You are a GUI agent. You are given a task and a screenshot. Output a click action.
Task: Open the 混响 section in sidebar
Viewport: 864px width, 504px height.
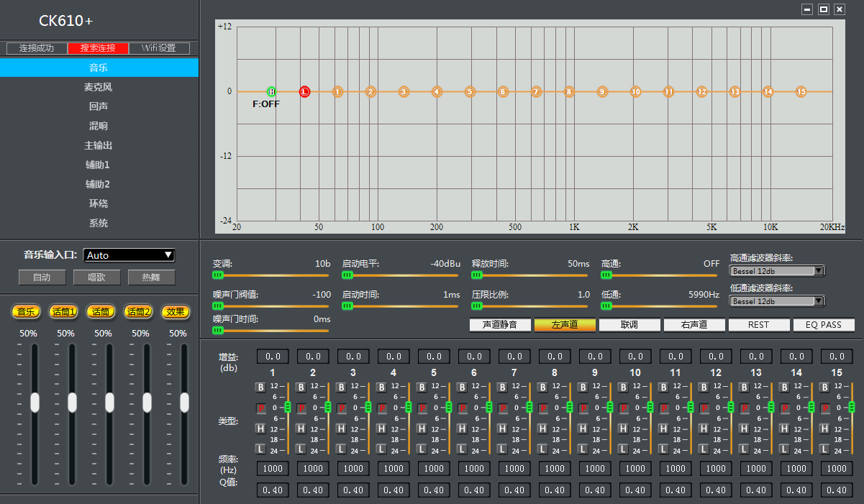[99, 126]
